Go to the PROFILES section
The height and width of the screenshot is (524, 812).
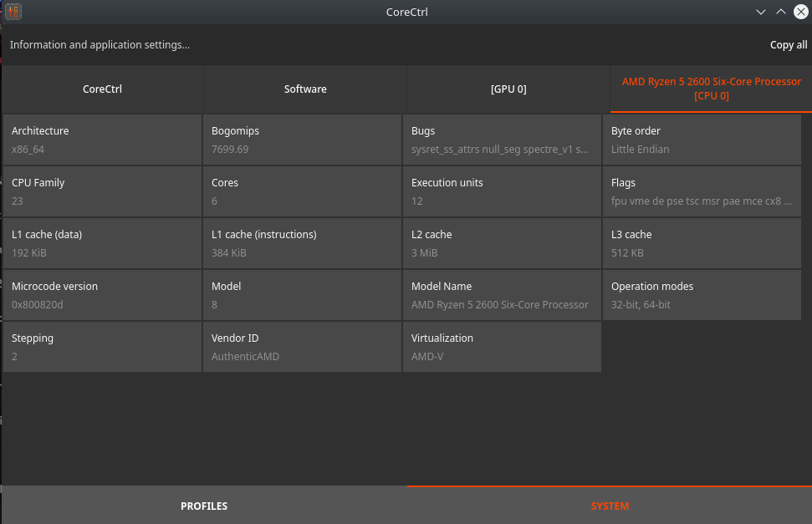click(x=204, y=506)
